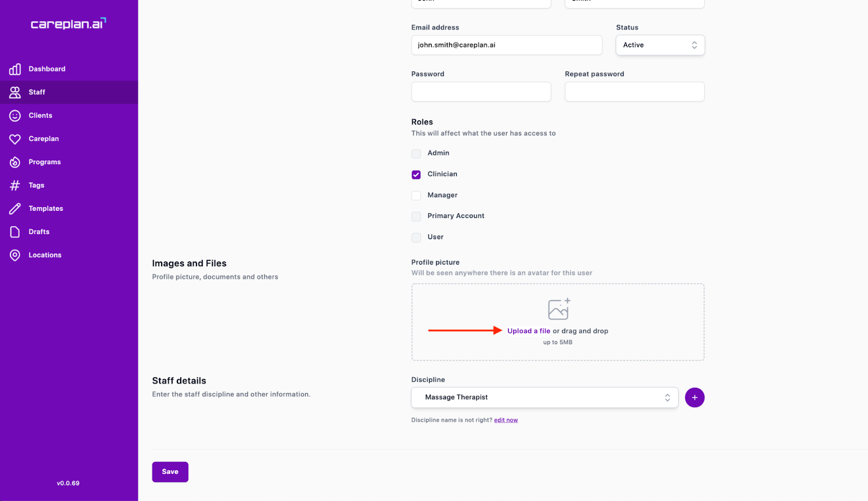Click the 'Upload a file' link

(x=528, y=331)
